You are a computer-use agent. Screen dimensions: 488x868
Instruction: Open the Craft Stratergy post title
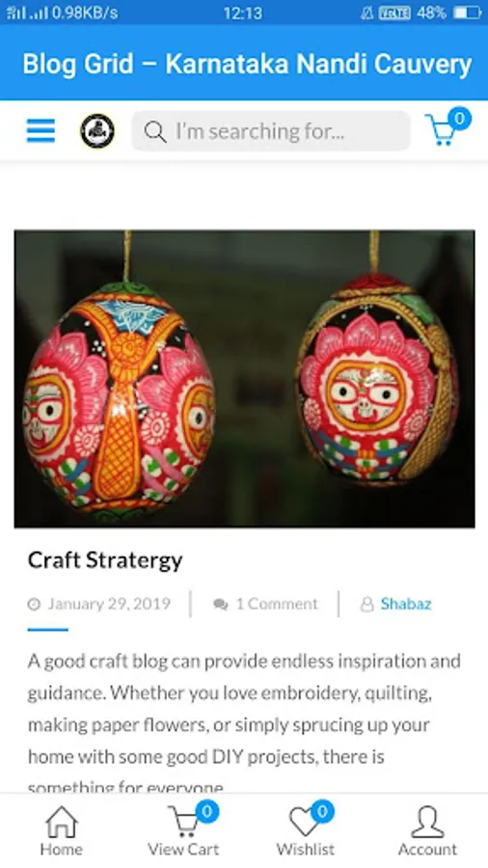(x=105, y=560)
